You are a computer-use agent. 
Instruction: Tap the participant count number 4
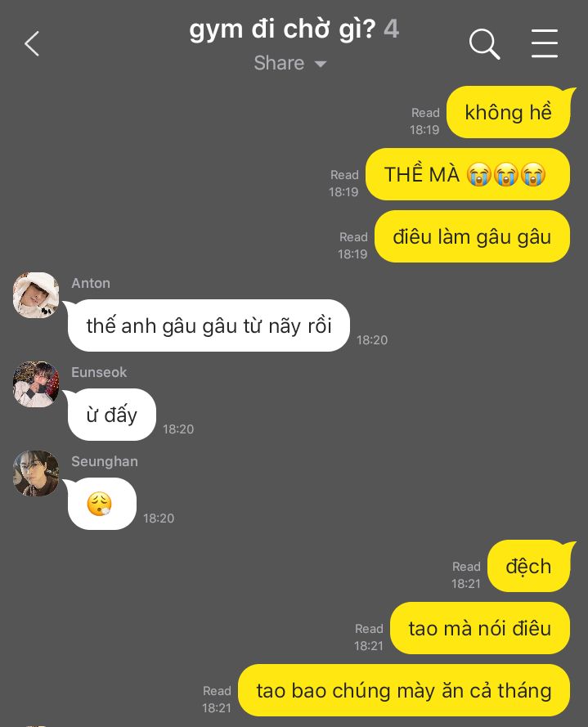tap(392, 29)
